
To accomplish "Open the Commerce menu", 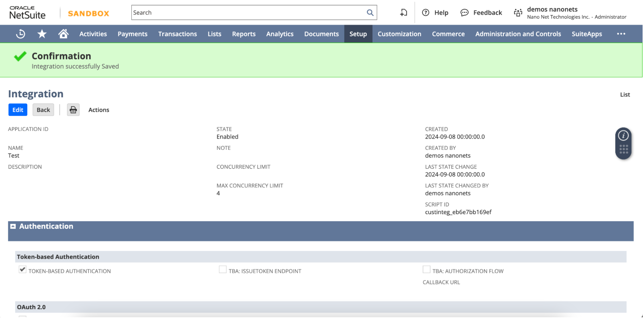I will (x=448, y=34).
